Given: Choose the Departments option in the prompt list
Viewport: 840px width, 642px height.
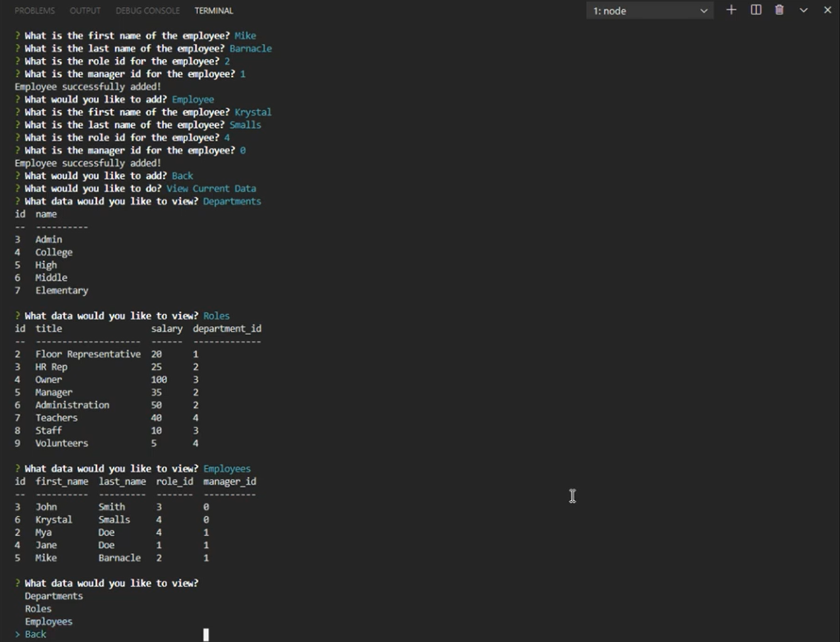Looking at the screenshot, I should tap(54, 596).
